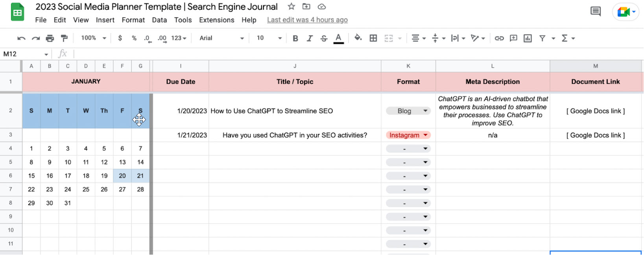Open vertical align options
The image size is (644, 257).
(438, 38)
